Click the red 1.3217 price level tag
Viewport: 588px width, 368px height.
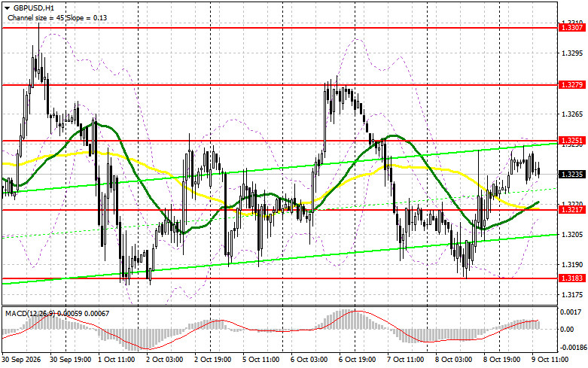(x=571, y=210)
